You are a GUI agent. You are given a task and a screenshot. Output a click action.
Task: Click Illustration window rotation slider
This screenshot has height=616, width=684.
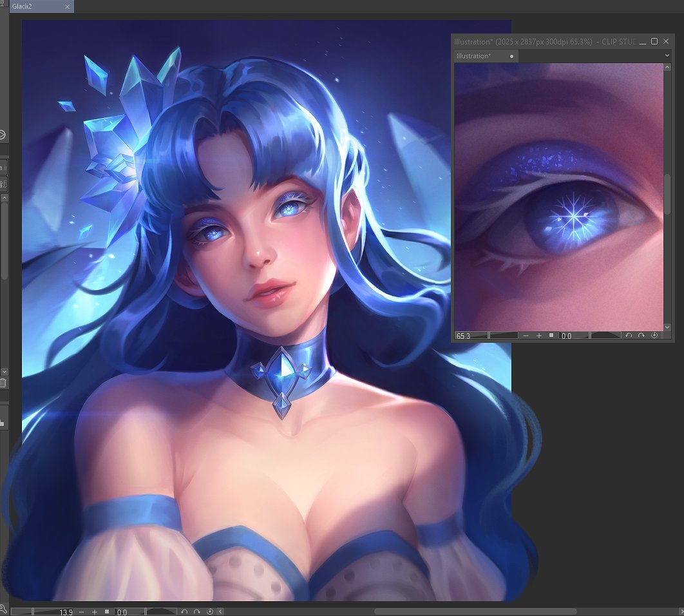point(590,335)
